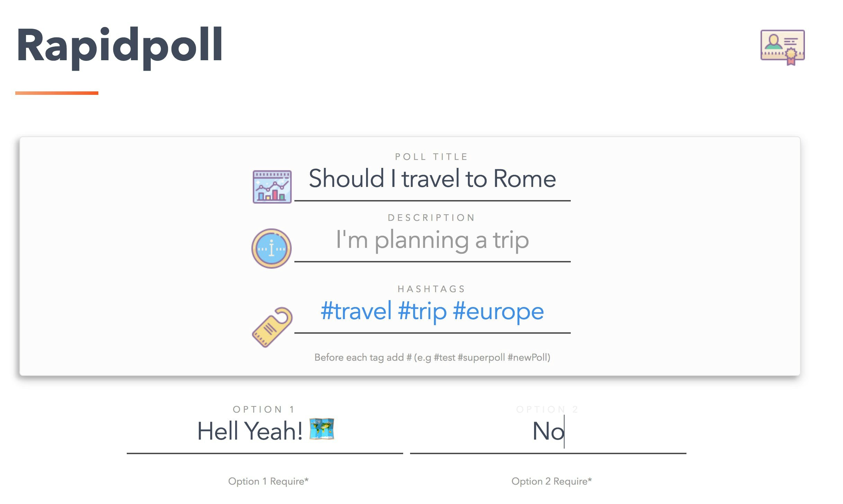
Task: Select the poll title text Should I travel to Rome
Action: (432, 179)
